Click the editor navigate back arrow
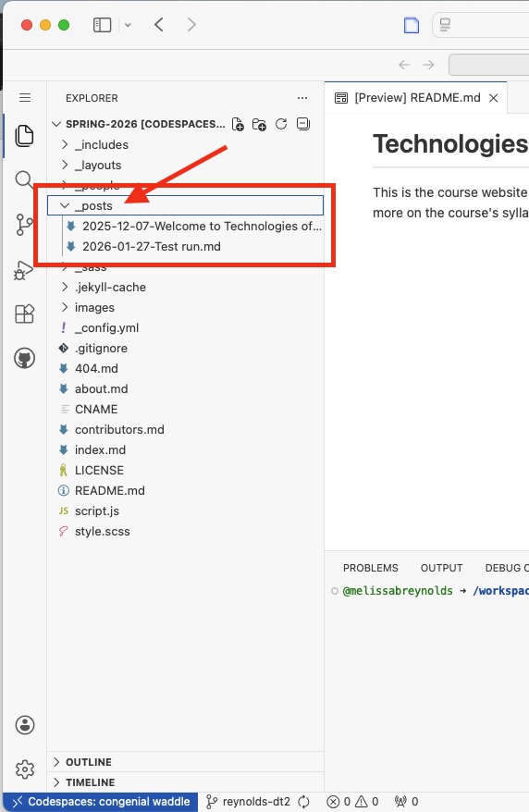The width and height of the screenshot is (529, 812). 404,65
